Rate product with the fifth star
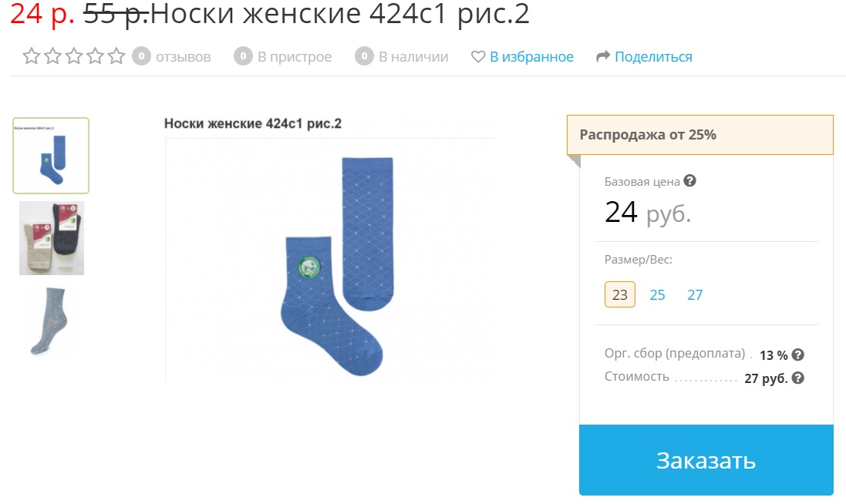 tap(116, 56)
